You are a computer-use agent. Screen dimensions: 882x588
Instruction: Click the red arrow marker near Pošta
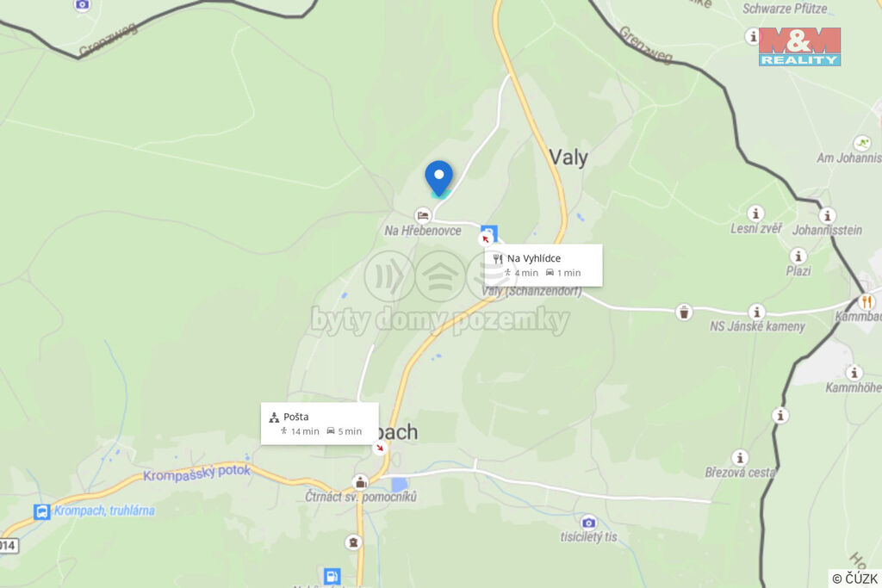(380, 448)
